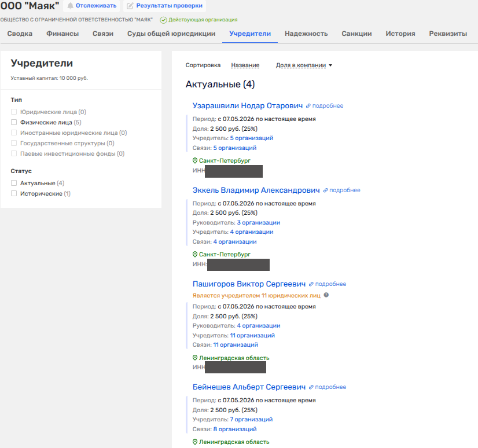This screenshot has height=448, width=478.
Task: Click подробнее next to Бейнешев
Action: [330, 387]
